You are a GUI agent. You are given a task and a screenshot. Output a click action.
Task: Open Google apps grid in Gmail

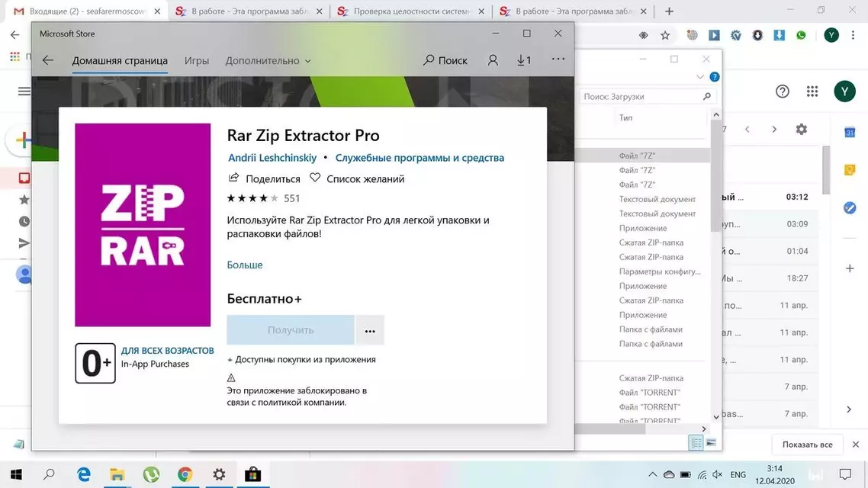[x=812, y=91]
